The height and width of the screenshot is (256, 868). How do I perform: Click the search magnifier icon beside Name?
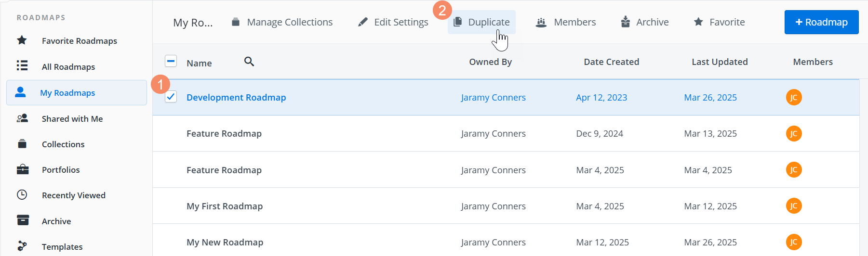249,62
